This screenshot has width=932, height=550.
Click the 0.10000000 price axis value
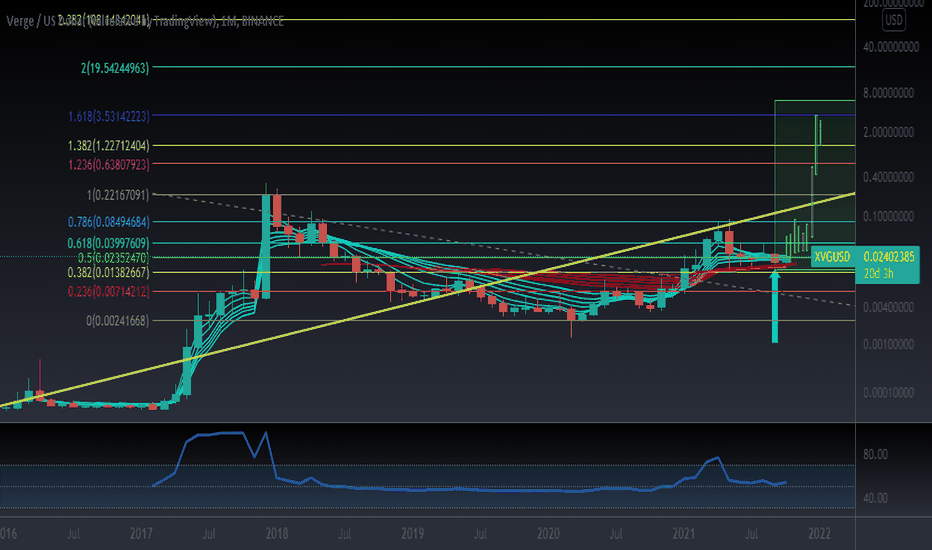pyautogui.click(x=889, y=216)
